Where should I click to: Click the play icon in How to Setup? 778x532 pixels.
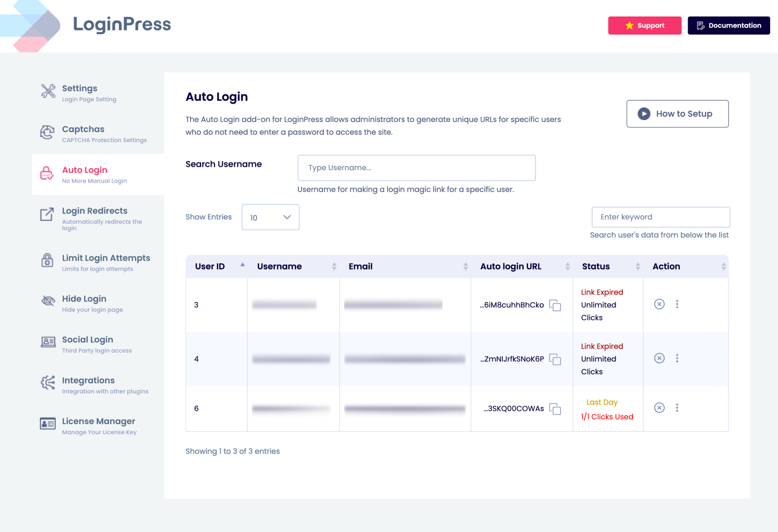[644, 113]
